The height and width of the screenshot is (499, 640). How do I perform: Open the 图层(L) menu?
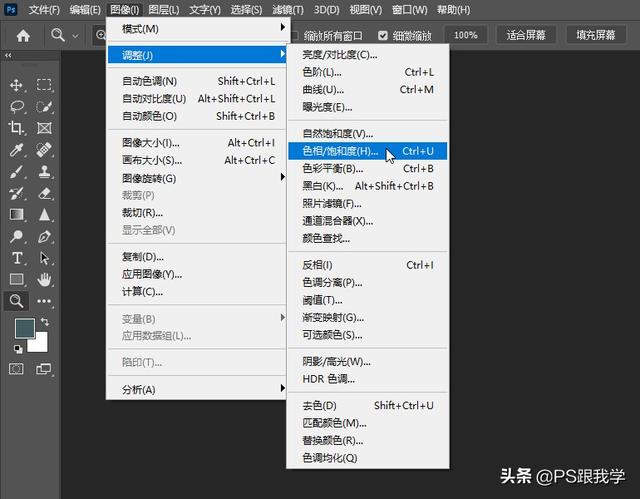164,9
